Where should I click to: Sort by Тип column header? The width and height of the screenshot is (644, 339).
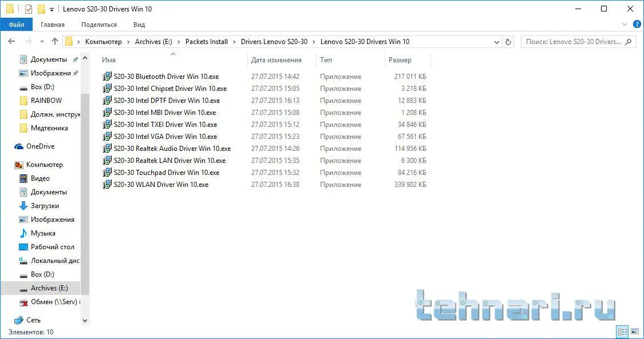[351, 60]
